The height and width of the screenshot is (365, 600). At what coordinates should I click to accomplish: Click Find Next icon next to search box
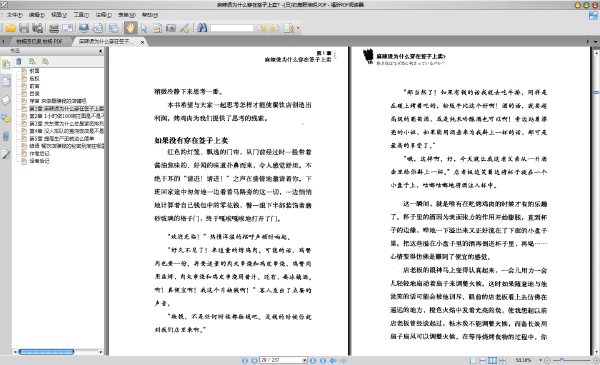(x=274, y=28)
